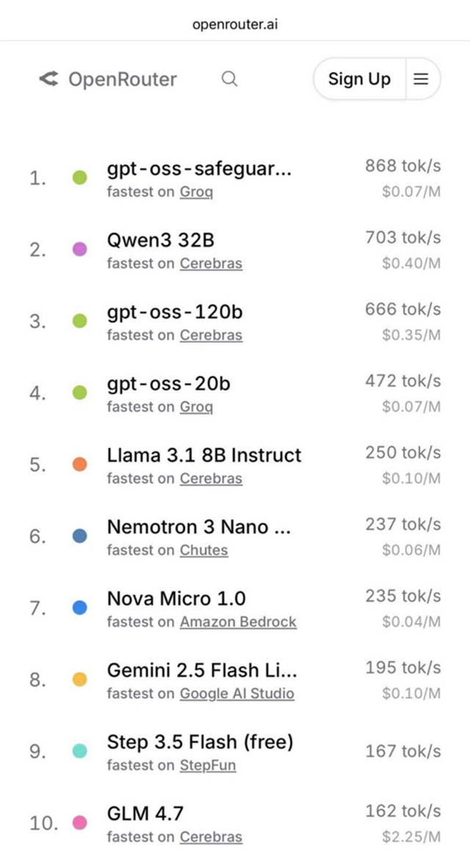Click the teal dot beside Step 3.5 Flash
This screenshot has width=470, height=868.
80,751
